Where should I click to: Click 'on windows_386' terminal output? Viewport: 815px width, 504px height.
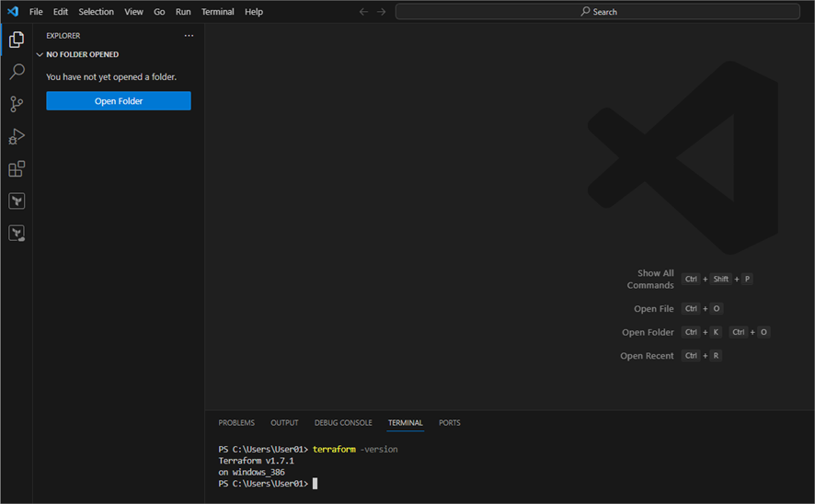click(251, 472)
